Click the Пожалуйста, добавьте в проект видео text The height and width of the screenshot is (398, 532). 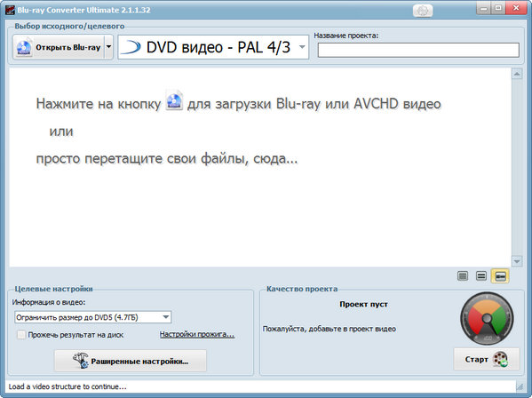330,329
